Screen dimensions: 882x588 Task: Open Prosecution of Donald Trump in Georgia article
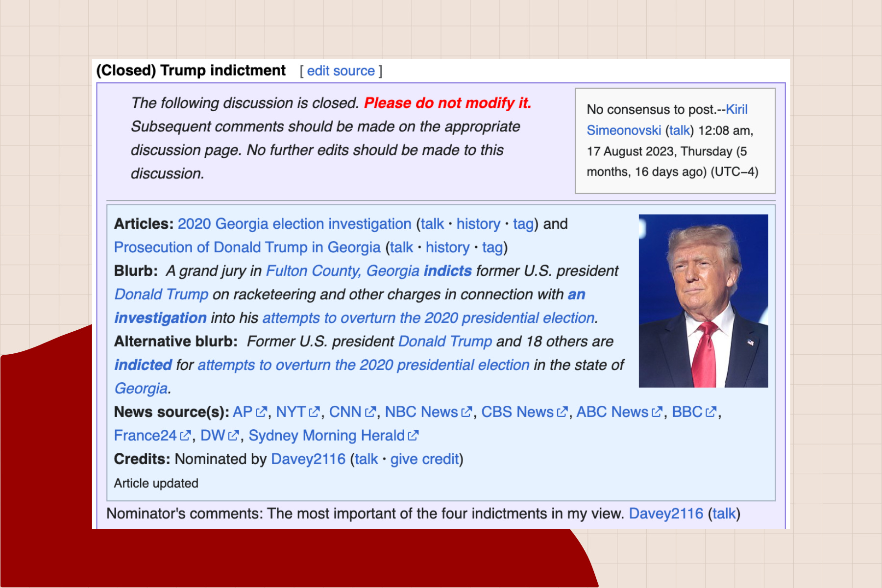[x=247, y=247]
